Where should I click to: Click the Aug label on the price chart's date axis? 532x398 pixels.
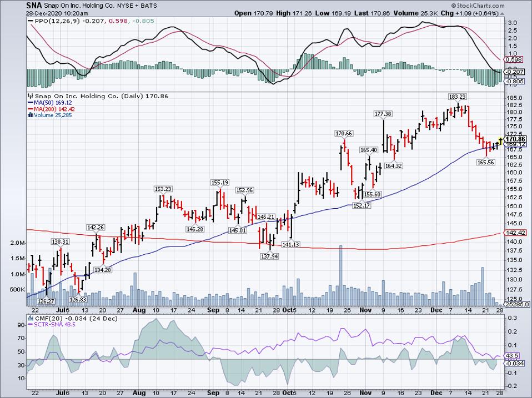point(139,310)
